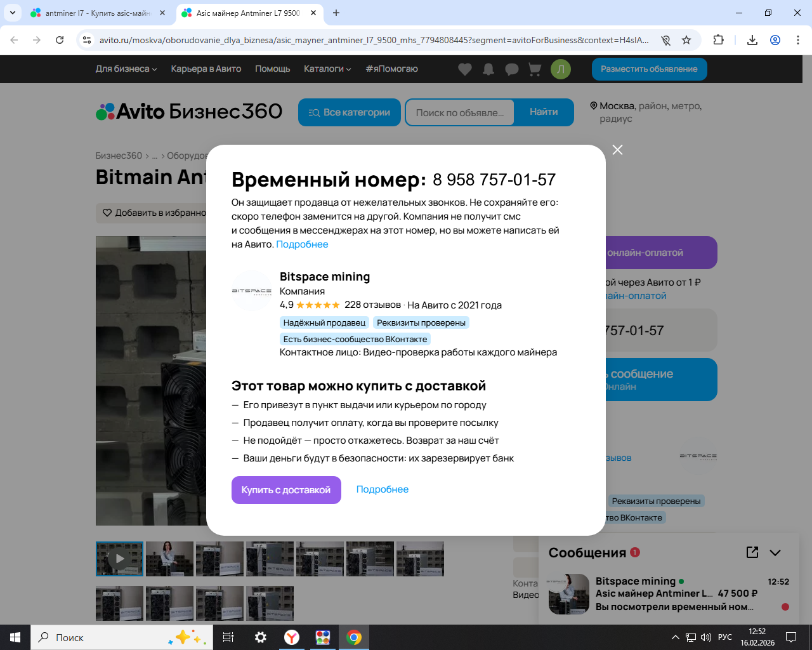Viewport: 812px width, 650px height.
Task: Switch input language 'РУС'
Action: click(x=725, y=637)
